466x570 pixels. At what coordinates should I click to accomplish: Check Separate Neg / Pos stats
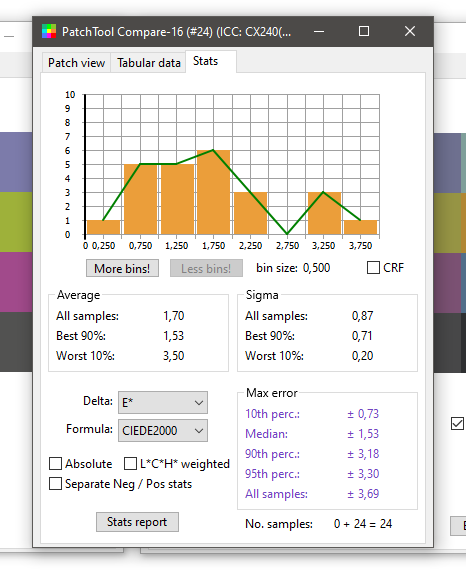pos(56,483)
